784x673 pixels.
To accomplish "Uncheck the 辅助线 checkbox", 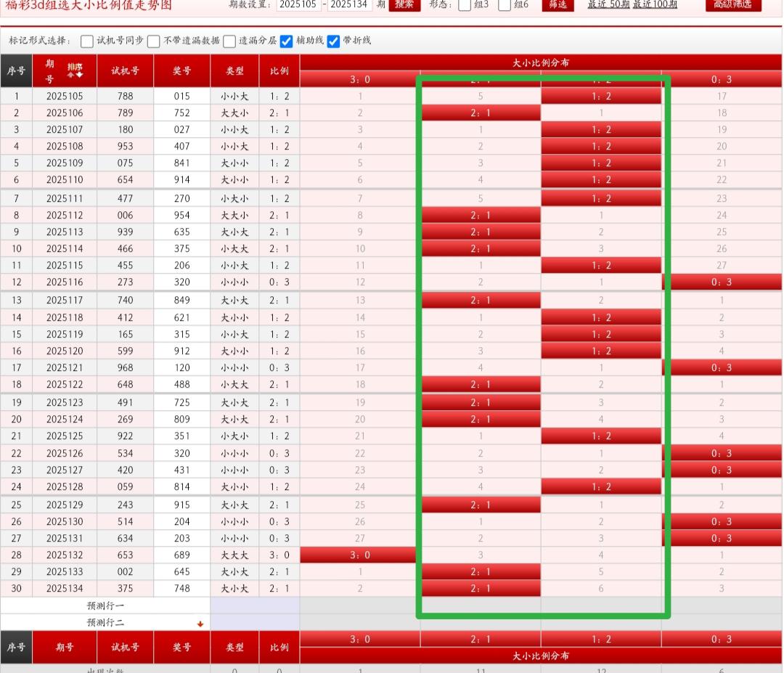I will [x=287, y=41].
